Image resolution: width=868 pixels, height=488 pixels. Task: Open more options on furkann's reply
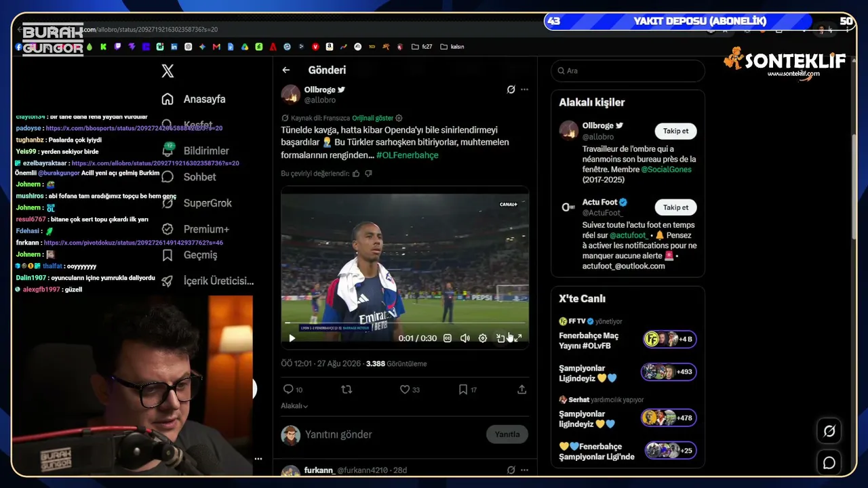[524, 470]
